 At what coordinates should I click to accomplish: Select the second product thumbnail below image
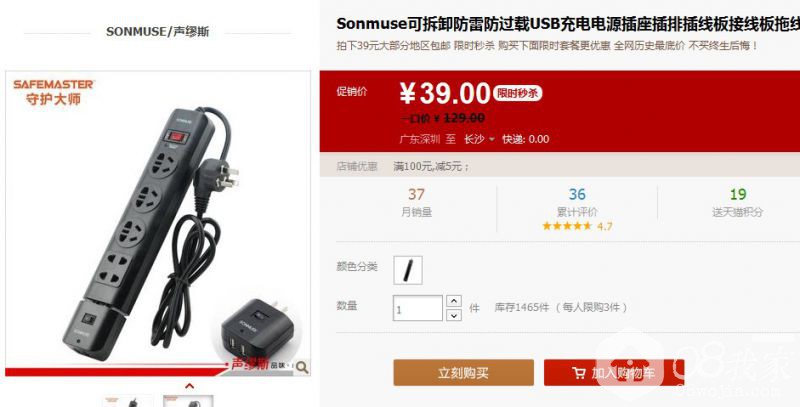tap(188, 401)
